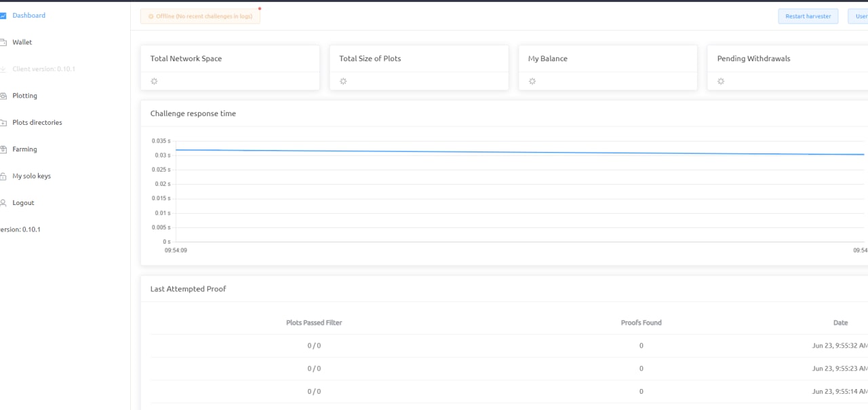
Task: Click the Jun 23, 9:55:32 AM date cell
Action: [x=840, y=346]
